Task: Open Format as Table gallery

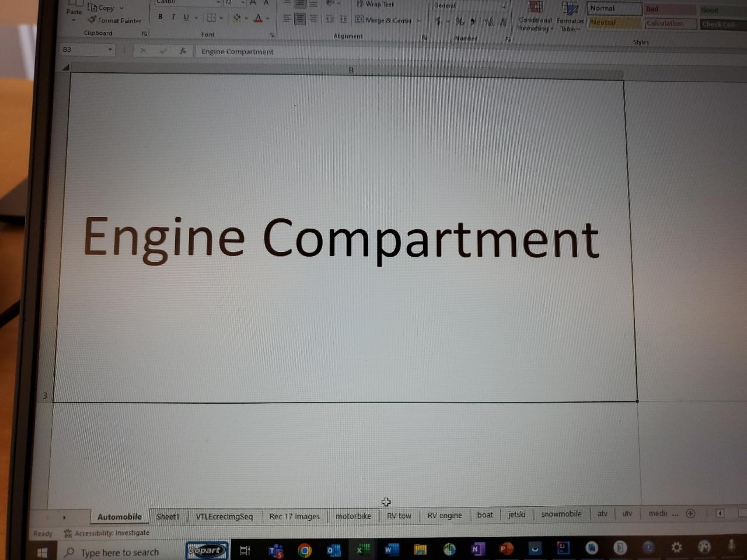Action: (x=570, y=16)
